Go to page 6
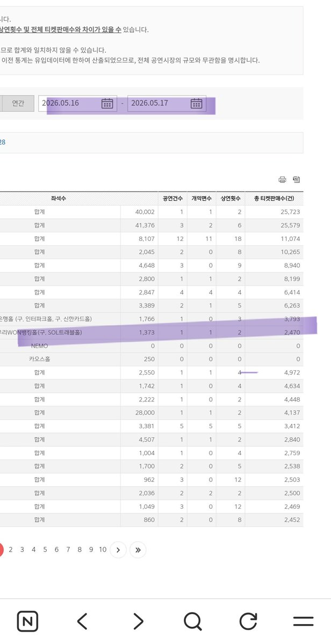This screenshot has width=331, height=644. click(x=56, y=550)
